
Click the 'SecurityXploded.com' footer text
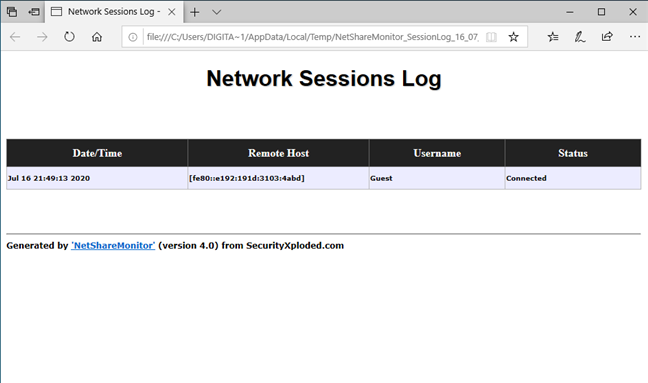(x=295, y=245)
